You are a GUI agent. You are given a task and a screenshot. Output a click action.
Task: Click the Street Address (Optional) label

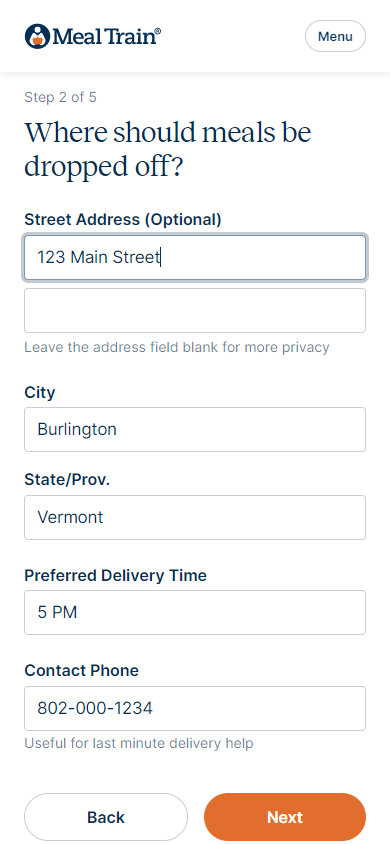pos(123,220)
